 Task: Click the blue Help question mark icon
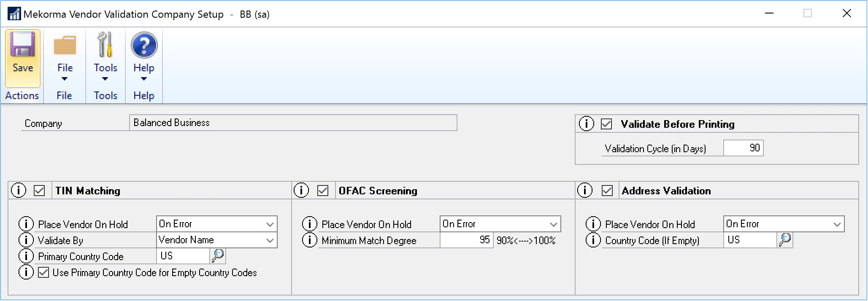[x=144, y=46]
